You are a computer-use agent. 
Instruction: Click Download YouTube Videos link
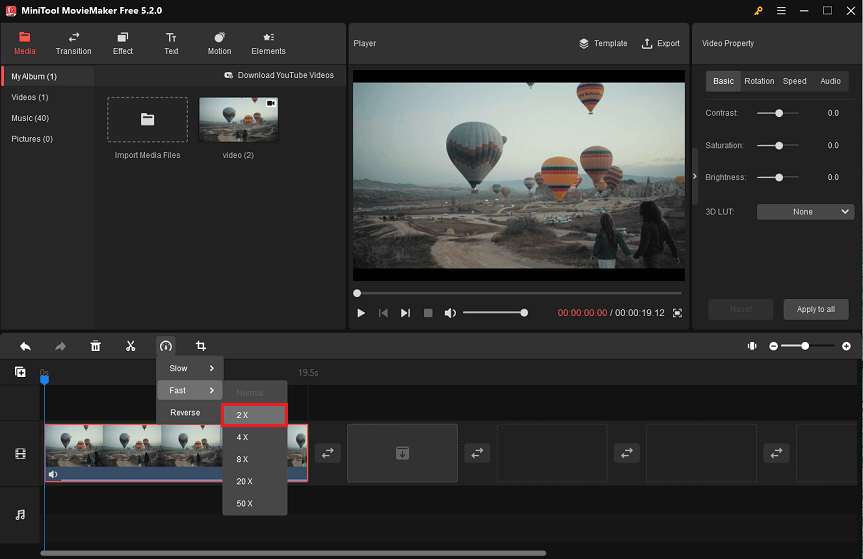(279, 75)
